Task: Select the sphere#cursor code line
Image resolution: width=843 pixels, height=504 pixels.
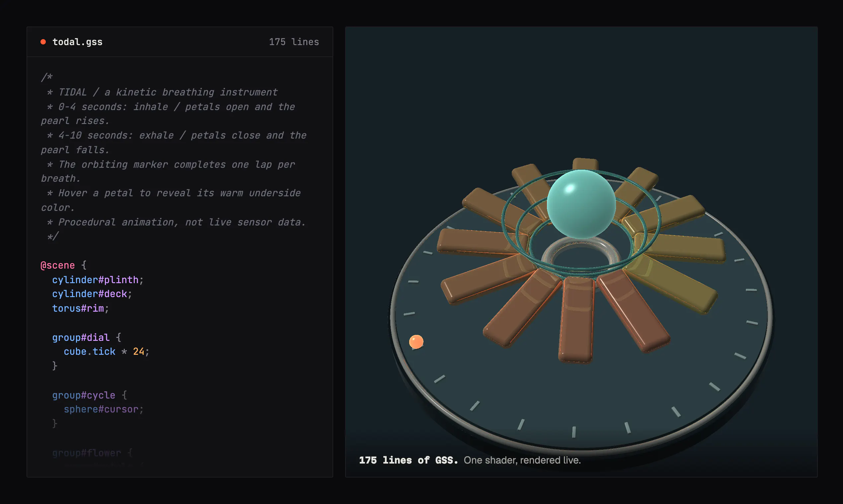Action: 104,409
